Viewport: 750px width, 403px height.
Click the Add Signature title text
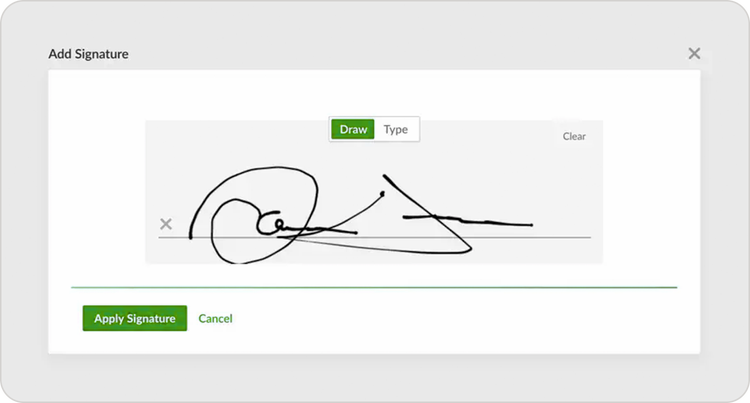tap(88, 54)
